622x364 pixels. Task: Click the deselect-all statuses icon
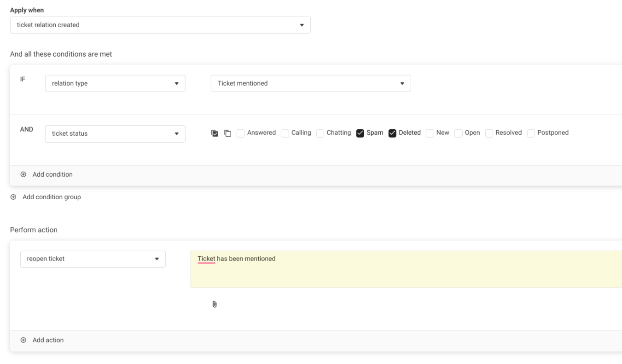227,133
